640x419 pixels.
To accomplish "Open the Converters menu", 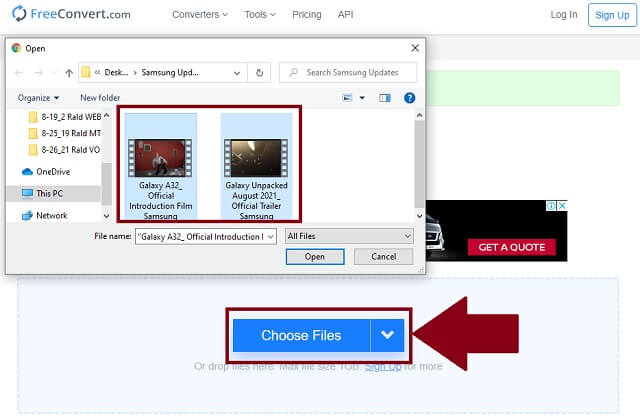I will (x=200, y=15).
